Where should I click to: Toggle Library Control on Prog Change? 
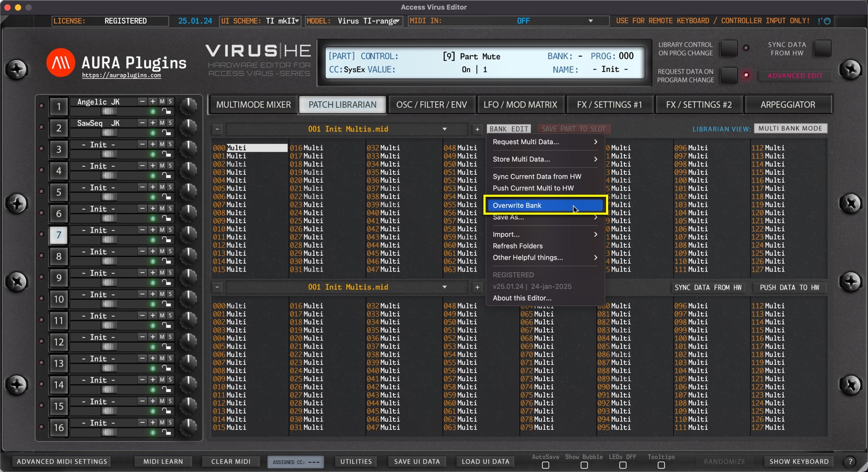(x=729, y=48)
